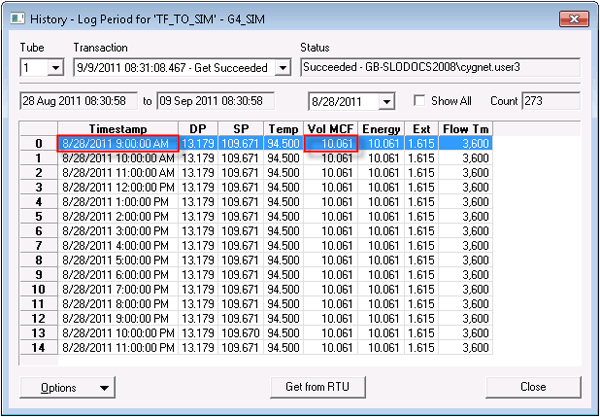Click SP value 109.671 in row 2

click(x=241, y=173)
